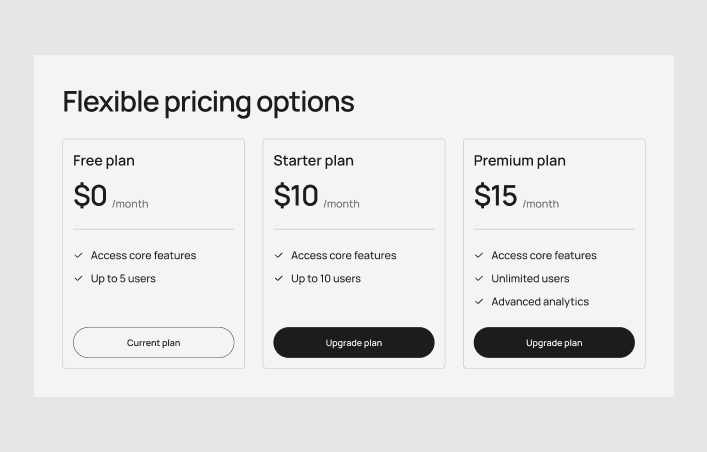Image resolution: width=707 pixels, height=452 pixels.
Task: Click the Flexible pricing options heading
Action: (x=208, y=102)
